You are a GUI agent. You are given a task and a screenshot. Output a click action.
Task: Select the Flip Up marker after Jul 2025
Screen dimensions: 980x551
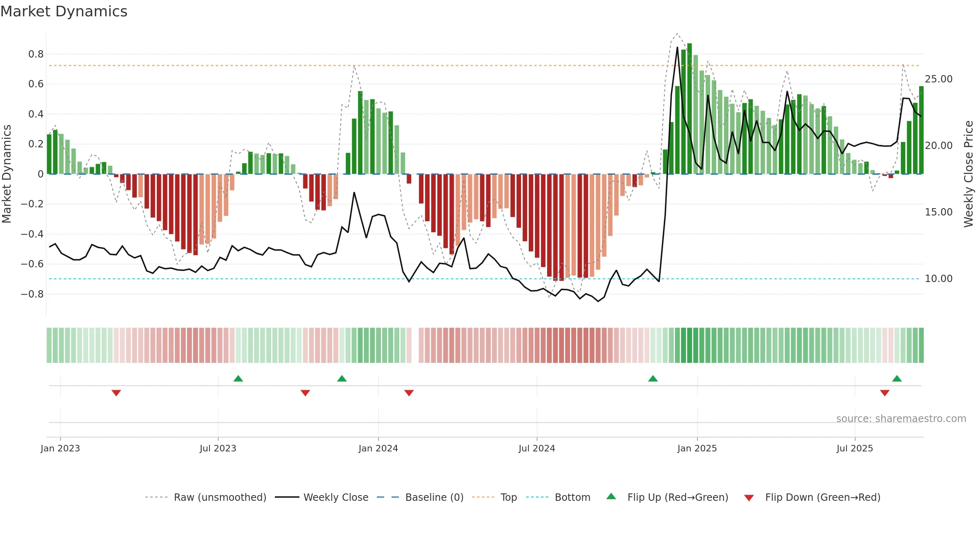(897, 378)
